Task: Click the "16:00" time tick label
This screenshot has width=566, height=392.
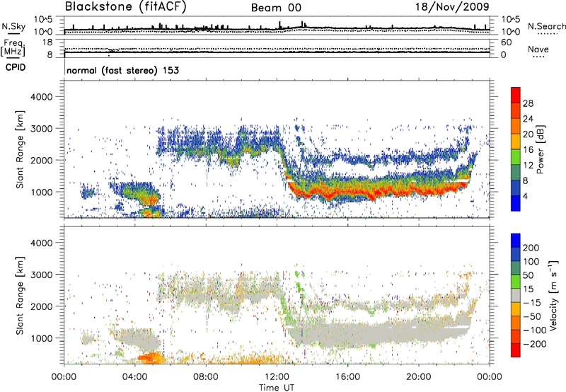Action: pyautogui.click(x=347, y=377)
